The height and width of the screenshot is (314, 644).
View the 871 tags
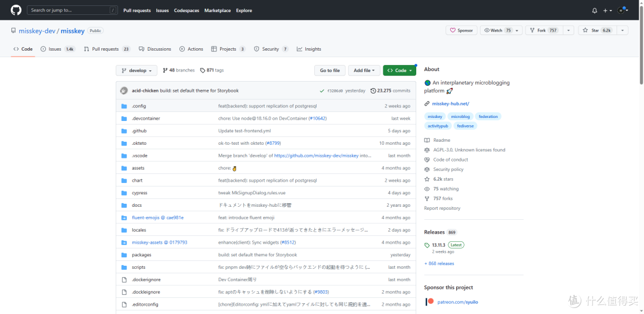212,70
